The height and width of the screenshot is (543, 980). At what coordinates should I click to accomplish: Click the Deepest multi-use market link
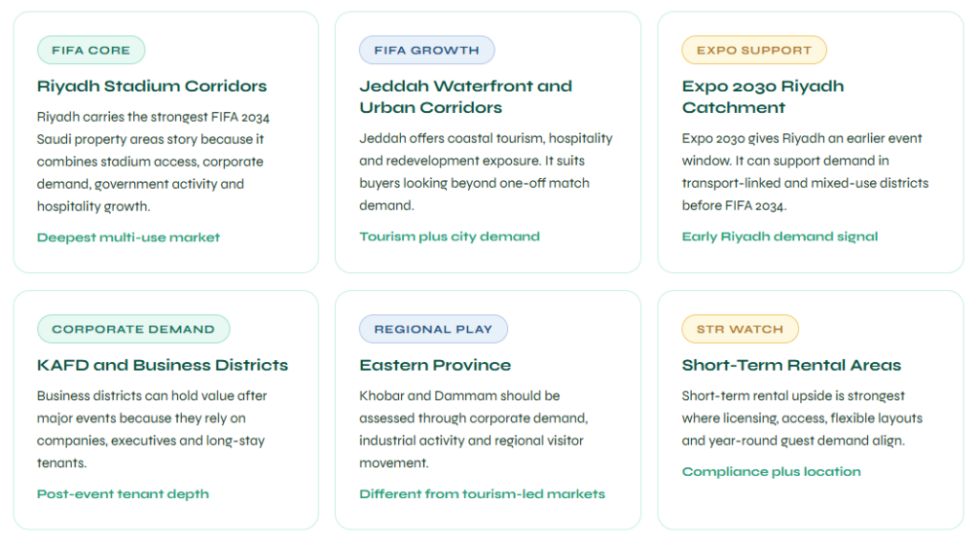pyautogui.click(x=128, y=238)
